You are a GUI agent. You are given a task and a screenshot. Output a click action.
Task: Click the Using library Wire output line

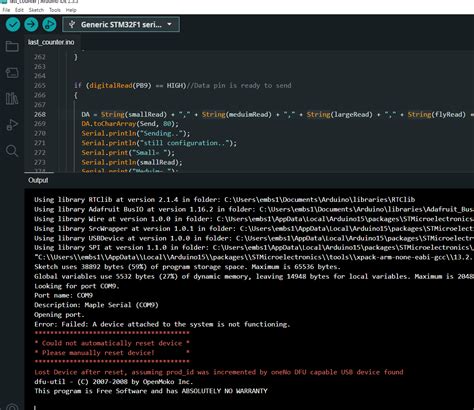coord(254,219)
